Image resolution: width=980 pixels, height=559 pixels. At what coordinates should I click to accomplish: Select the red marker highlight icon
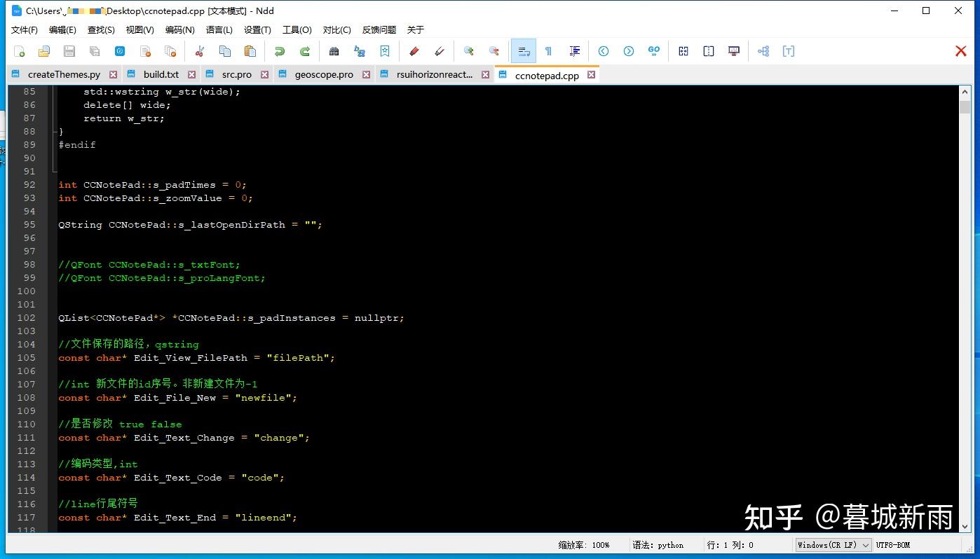click(x=414, y=51)
